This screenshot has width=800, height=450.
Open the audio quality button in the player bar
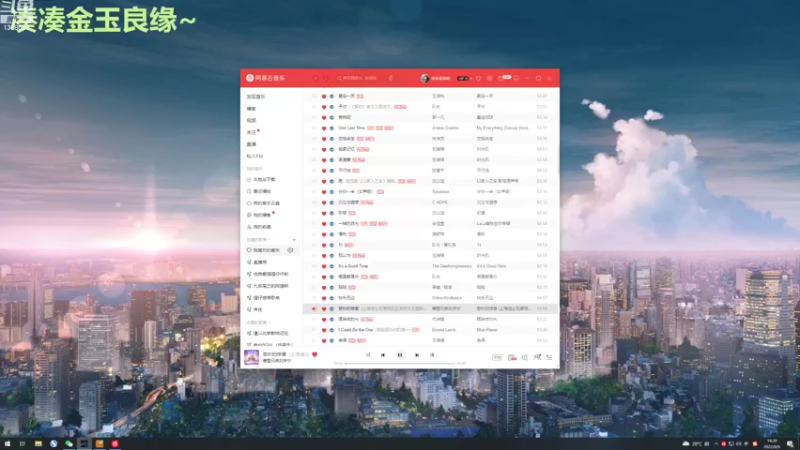pos(497,358)
